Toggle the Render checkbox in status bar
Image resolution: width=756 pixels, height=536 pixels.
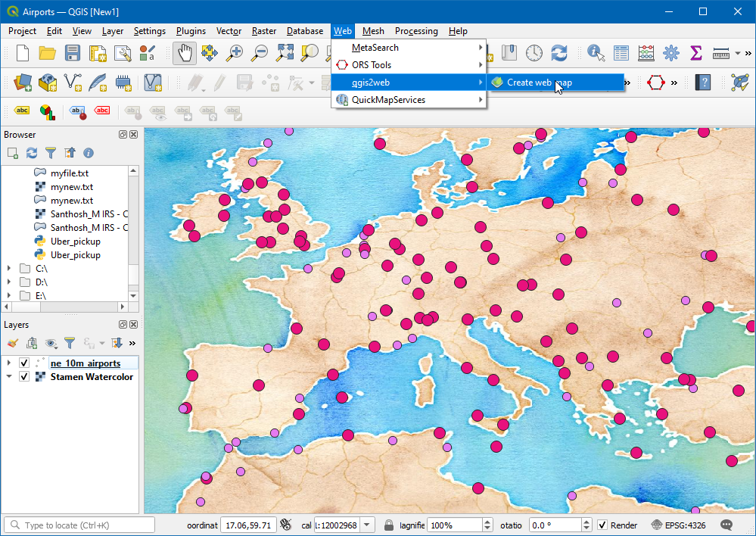tap(603, 525)
